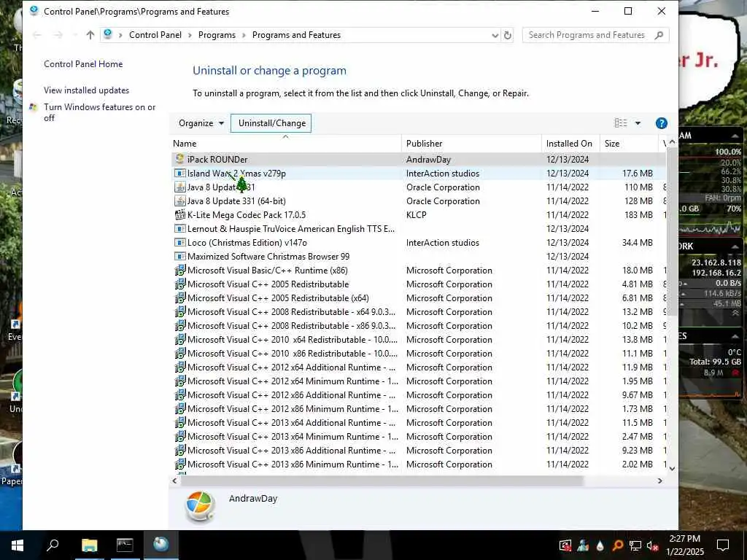Open File Explorer from the taskbar
Image resolution: width=747 pixels, height=560 pixels.
pos(89,545)
